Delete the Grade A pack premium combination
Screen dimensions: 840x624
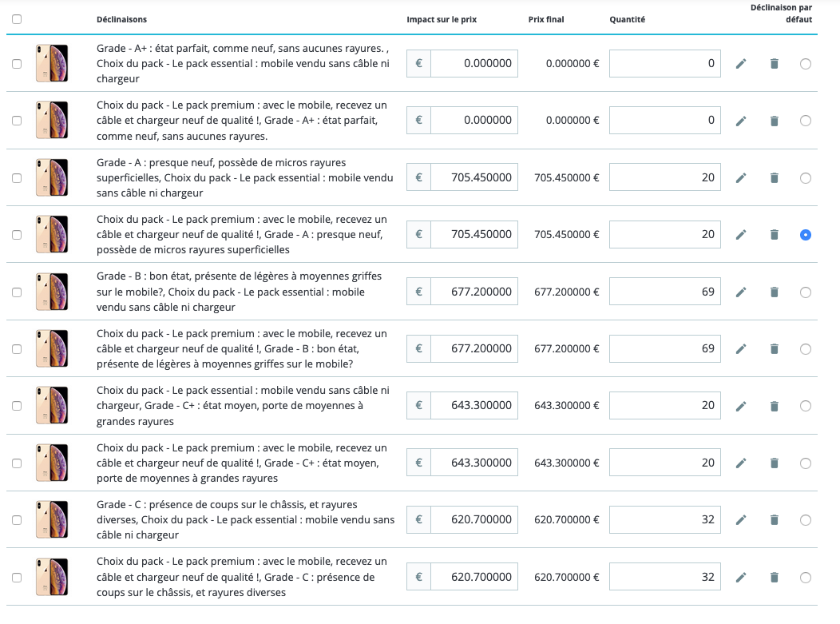pyautogui.click(x=774, y=235)
